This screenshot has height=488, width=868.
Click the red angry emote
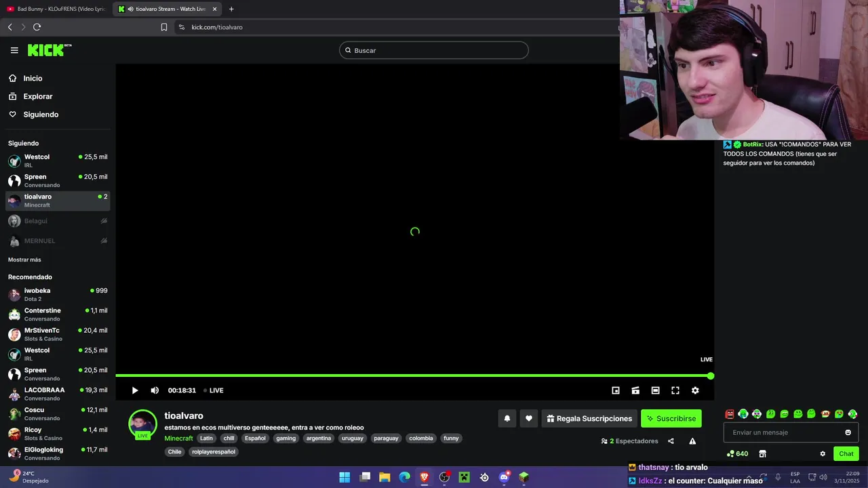[730, 414]
